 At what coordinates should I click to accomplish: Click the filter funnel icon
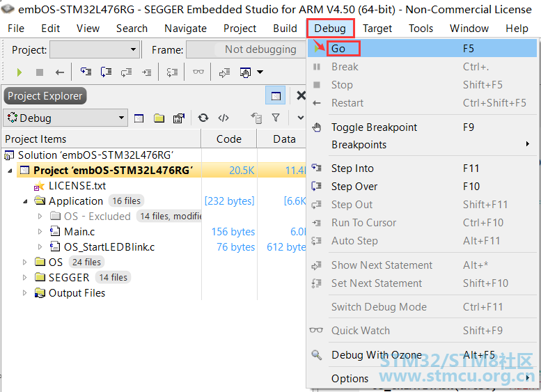[276, 118]
